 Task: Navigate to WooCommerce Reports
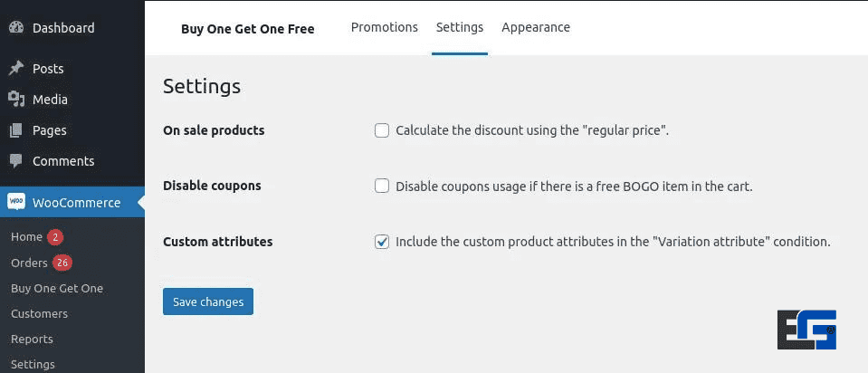tap(32, 340)
